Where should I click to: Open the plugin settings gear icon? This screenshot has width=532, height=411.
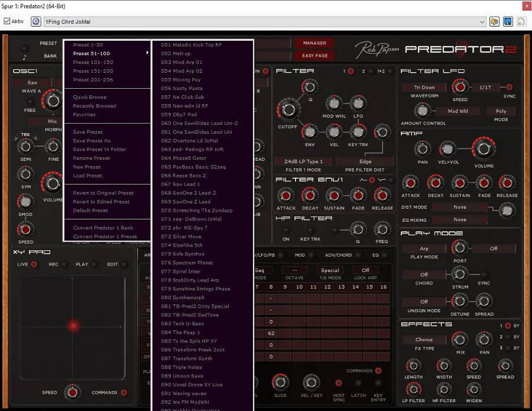point(35,21)
